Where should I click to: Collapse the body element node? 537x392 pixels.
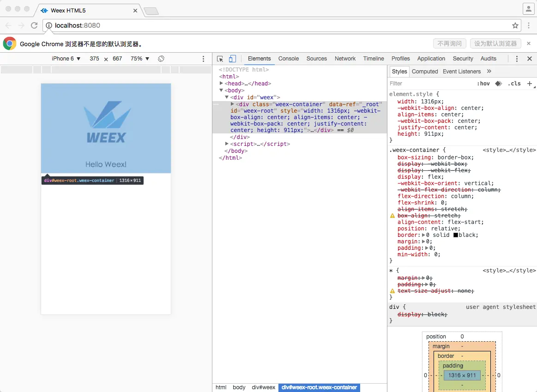pyautogui.click(x=221, y=90)
